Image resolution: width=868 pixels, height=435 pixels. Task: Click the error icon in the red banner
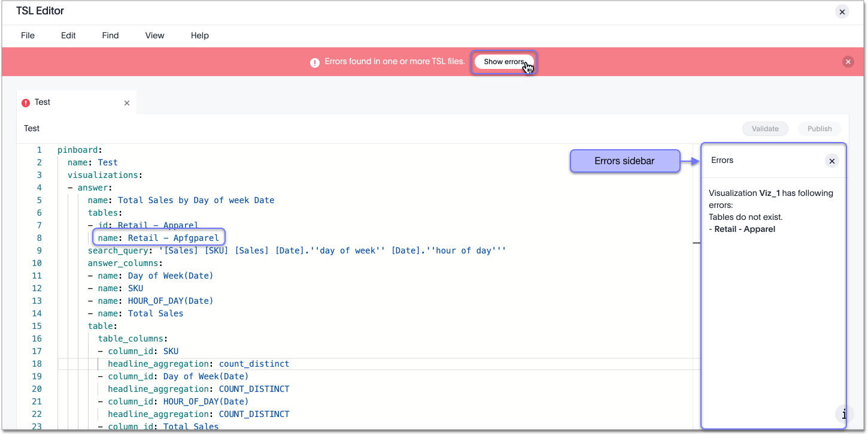tap(314, 62)
